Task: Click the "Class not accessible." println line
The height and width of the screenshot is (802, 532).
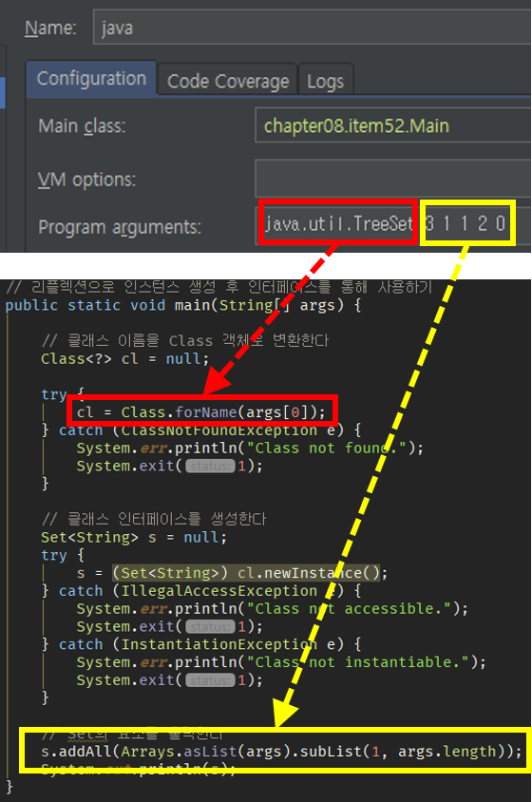Action: pos(272,609)
